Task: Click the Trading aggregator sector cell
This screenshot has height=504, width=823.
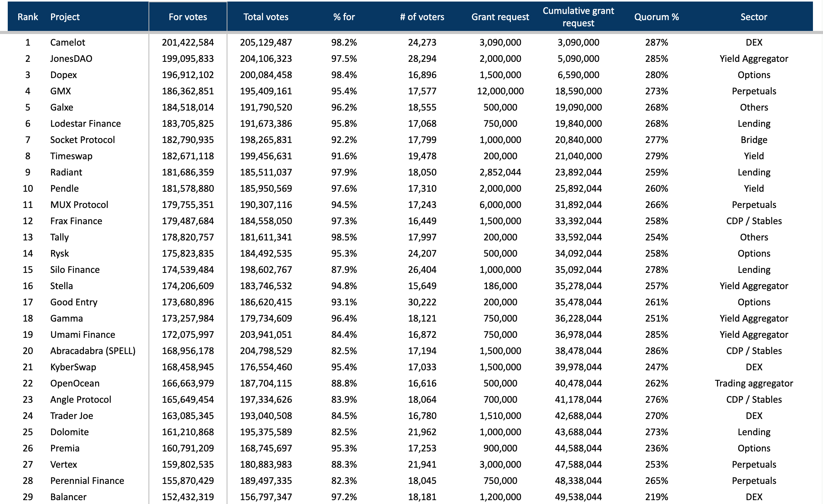Action: 753,383
